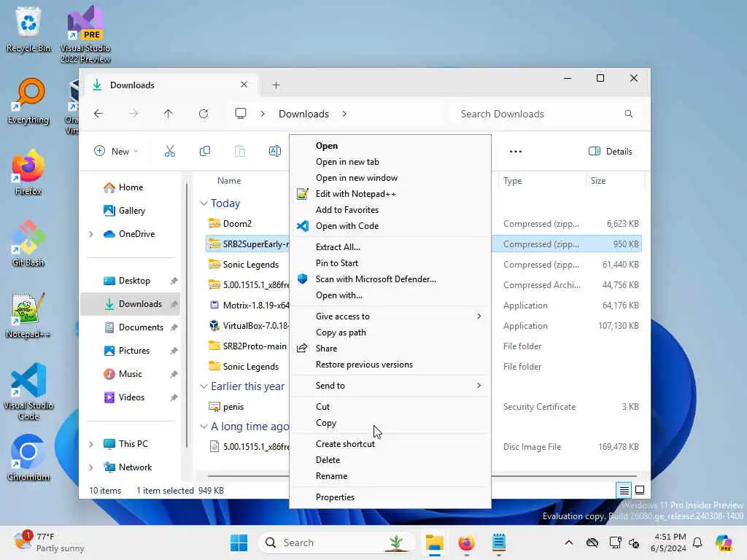The image size is (747, 560).
Task: Sort by the Size column header
Action: coord(614,181)
